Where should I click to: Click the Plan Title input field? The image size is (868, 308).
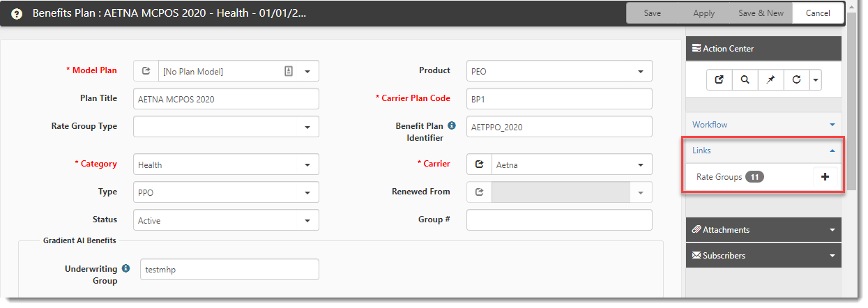[226, 99]
